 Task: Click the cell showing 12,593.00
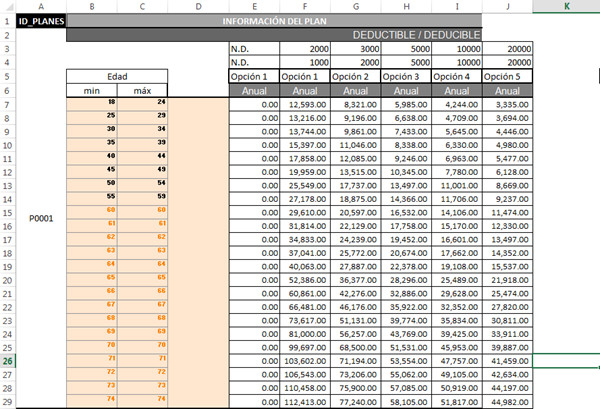[303, 104]
